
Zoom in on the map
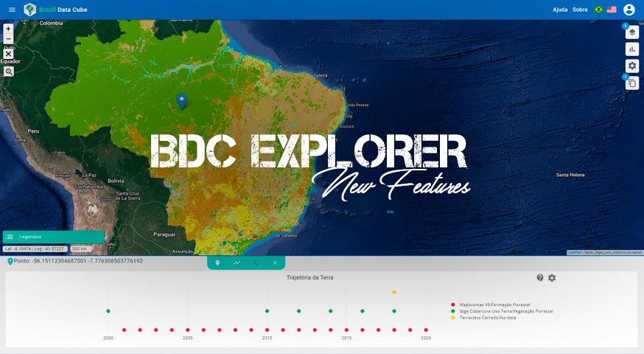8,29
